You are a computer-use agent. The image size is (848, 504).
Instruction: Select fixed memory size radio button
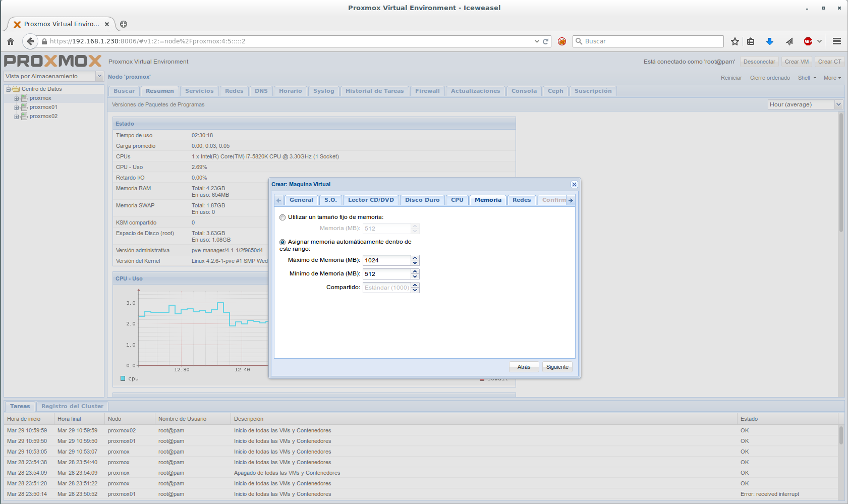point(282,217)
